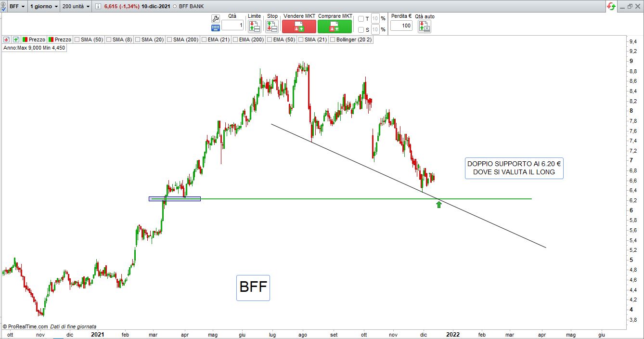644x339 pixels.
Task: Select the green horizontal support line at 6.20
Action: (337, 198)
